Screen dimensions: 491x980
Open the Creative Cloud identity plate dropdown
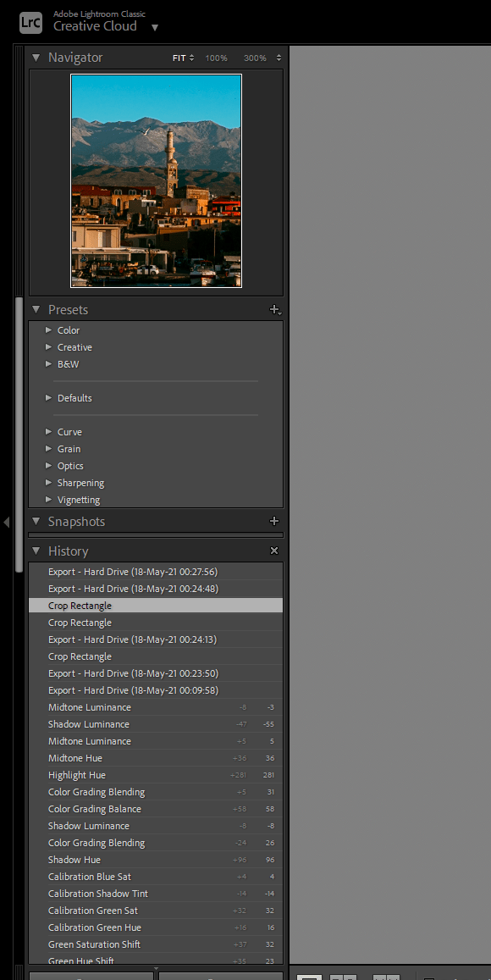(x=155, y=27)
